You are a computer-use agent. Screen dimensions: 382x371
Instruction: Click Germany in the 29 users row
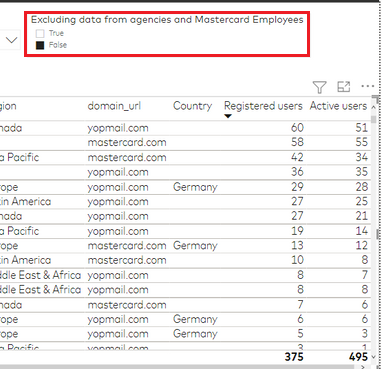tap(195, 187)
